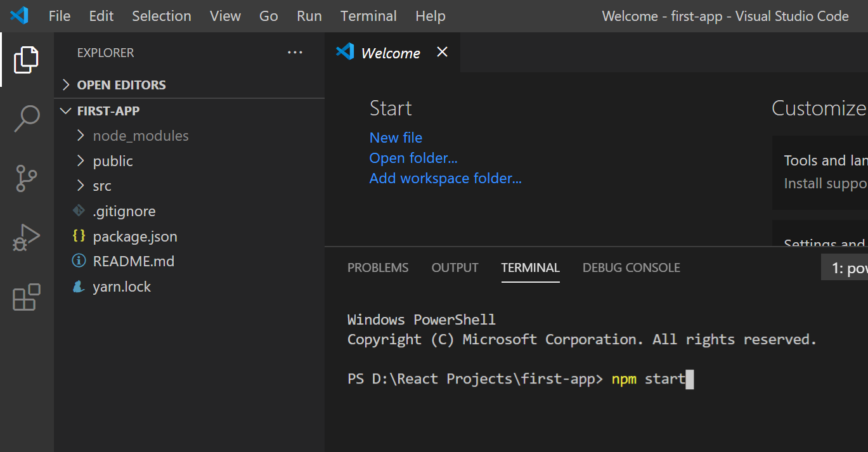Open the package.json file
The width and height of the screenshot is (868, 452).
pos(135,236)
